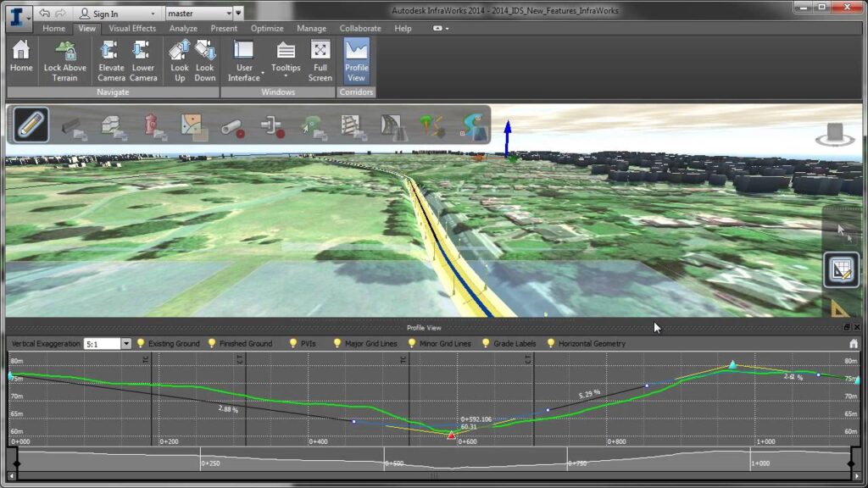The image size is (868, 488).
Task: Switch to Visual Effects tab
Action: tap(132, 28)
